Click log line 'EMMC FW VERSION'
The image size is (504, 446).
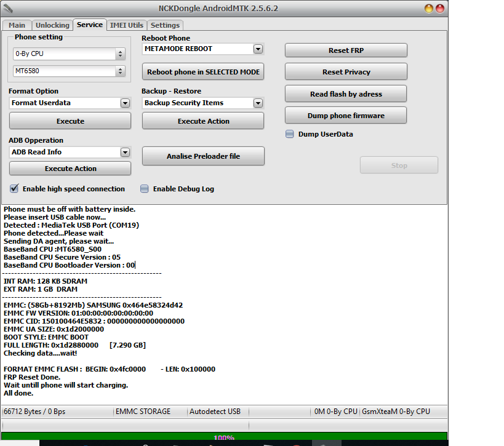[x=78, y=313]
